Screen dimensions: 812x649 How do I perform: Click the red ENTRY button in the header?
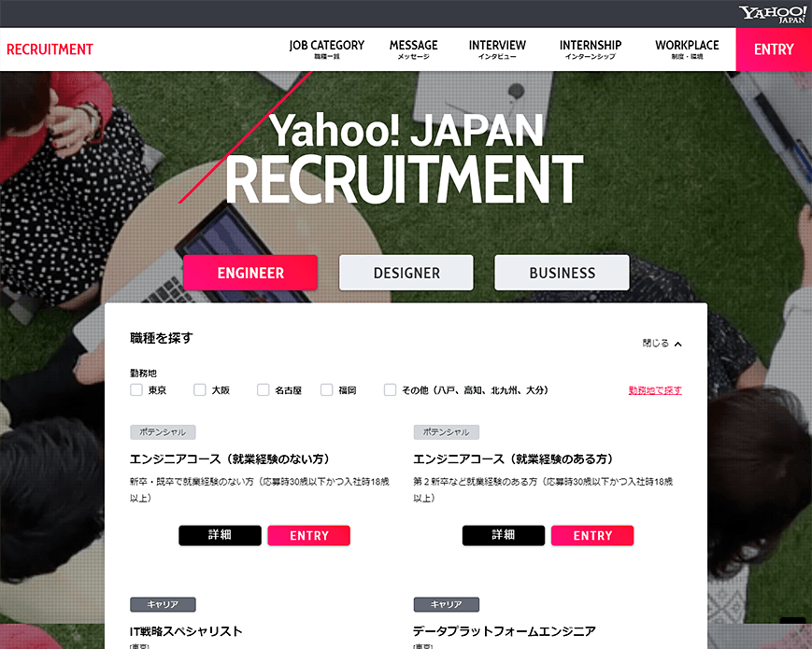tap(773, 49)
